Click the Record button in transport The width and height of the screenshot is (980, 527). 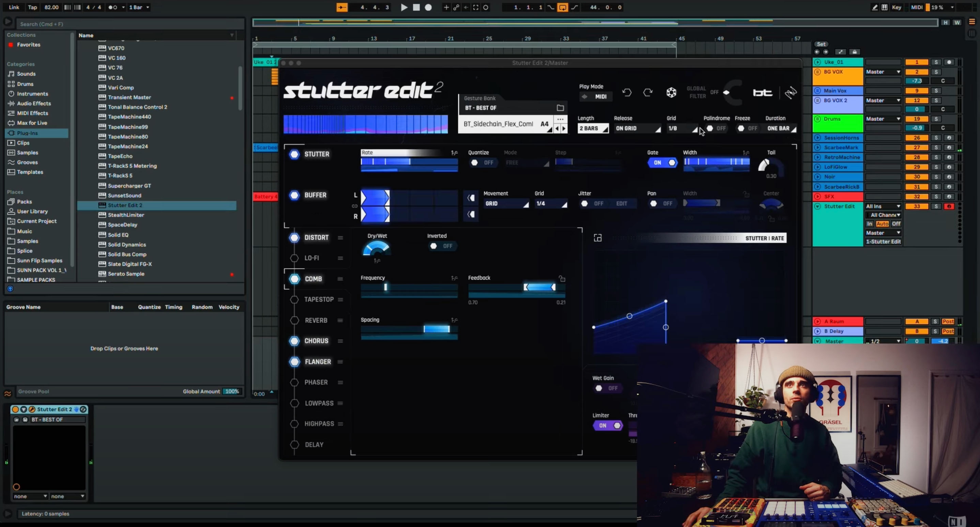coord(428,7)
